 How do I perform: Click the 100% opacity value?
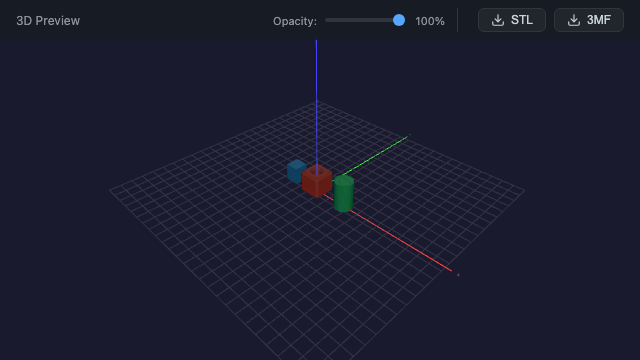point(430,21)
